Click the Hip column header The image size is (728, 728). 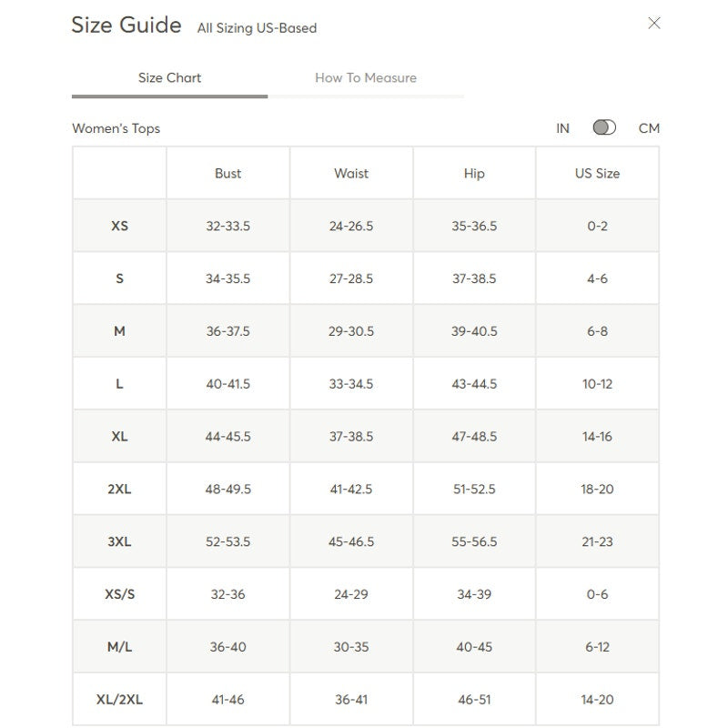(x=474, y=173)
